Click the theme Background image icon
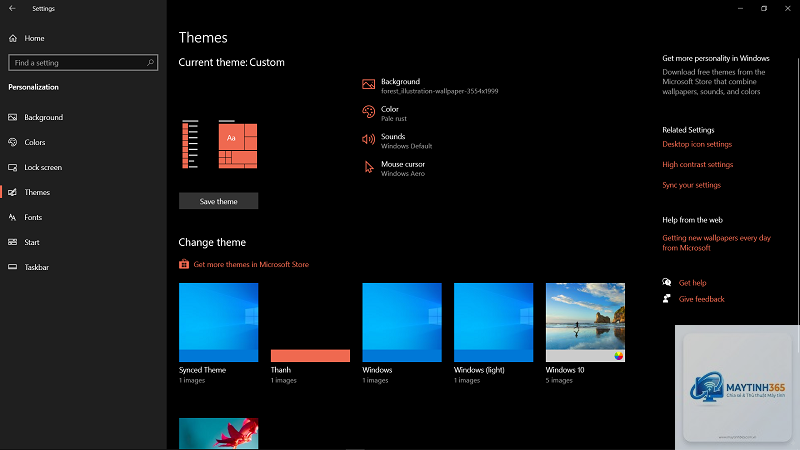800x450 pixels. (x=368, y=84)
